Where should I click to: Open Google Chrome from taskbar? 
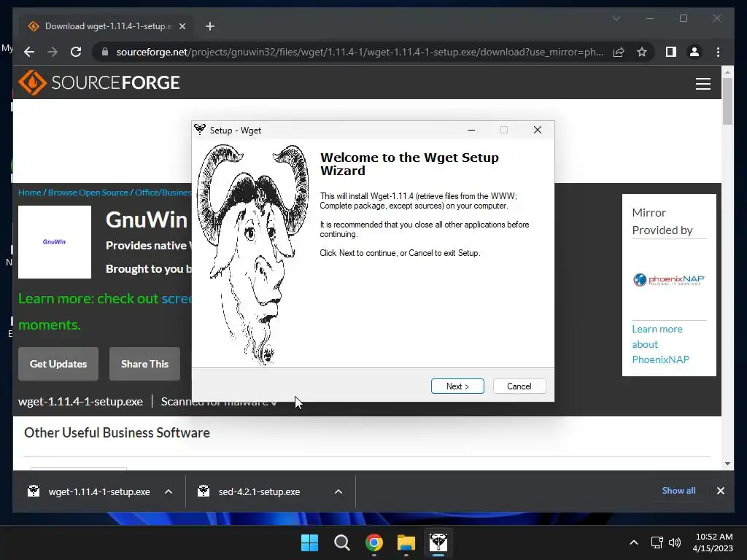[x=374, y=542]
